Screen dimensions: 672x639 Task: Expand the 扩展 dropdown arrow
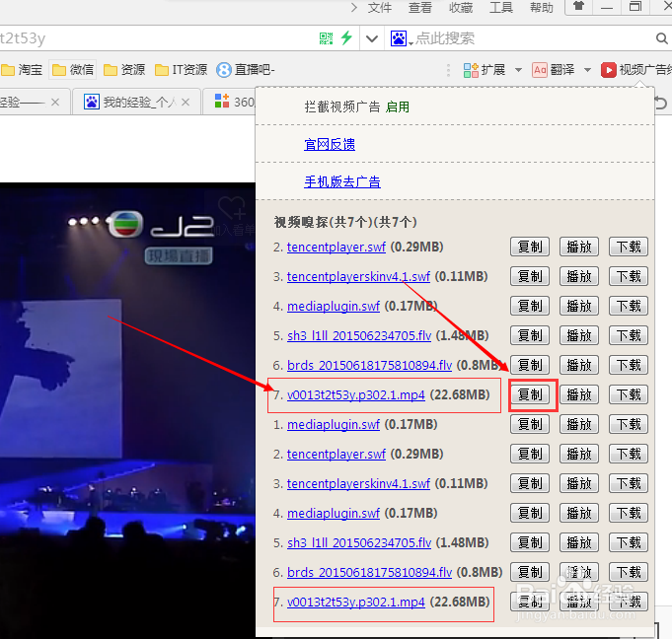(518, 70)
